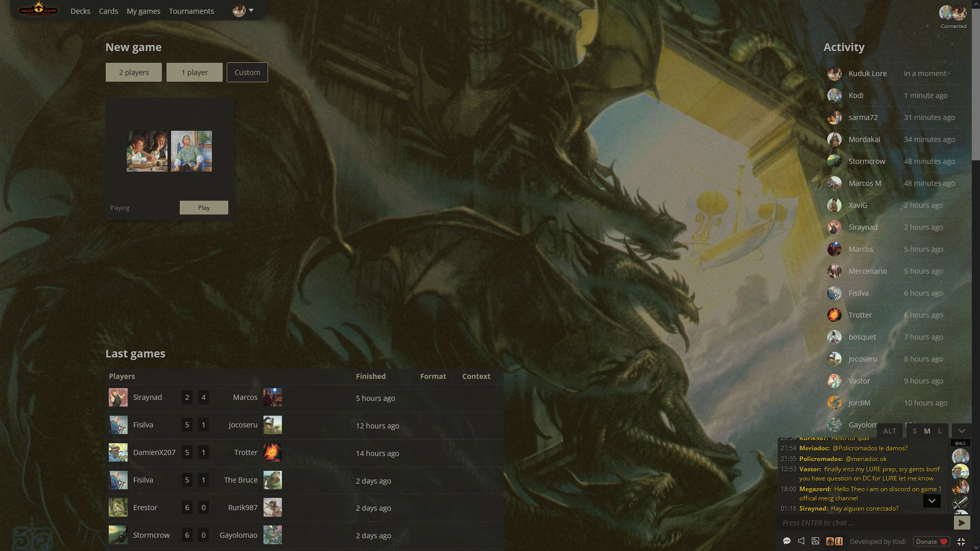Open bosquet's avatar in Activity
The width and height of the screenshot is (980, 551).
834,337
